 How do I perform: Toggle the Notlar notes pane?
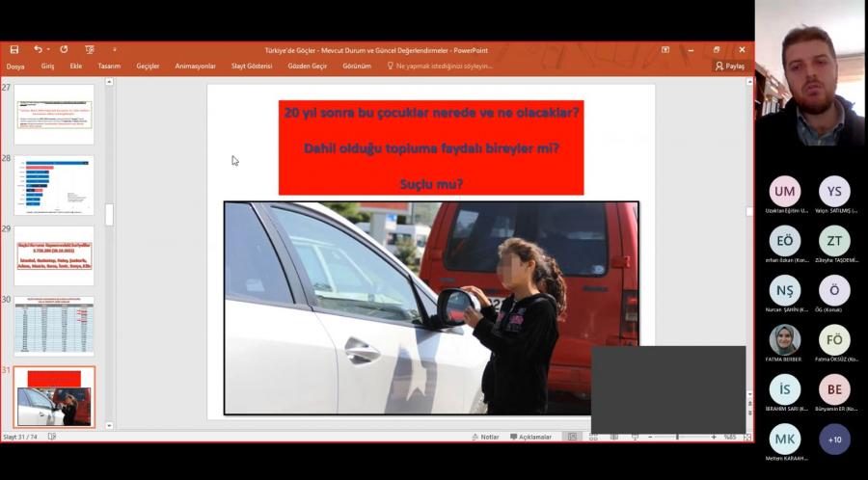[485, 437]
